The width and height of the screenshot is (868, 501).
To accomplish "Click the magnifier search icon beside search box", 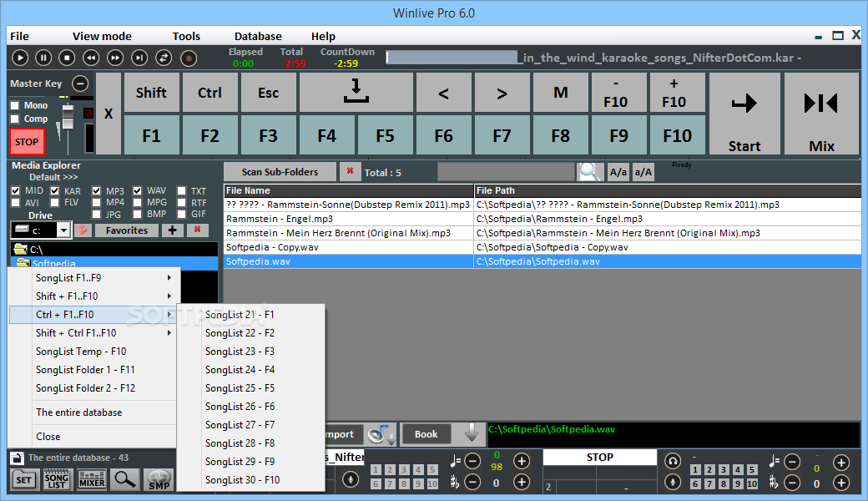I will (x=589, y=172).
